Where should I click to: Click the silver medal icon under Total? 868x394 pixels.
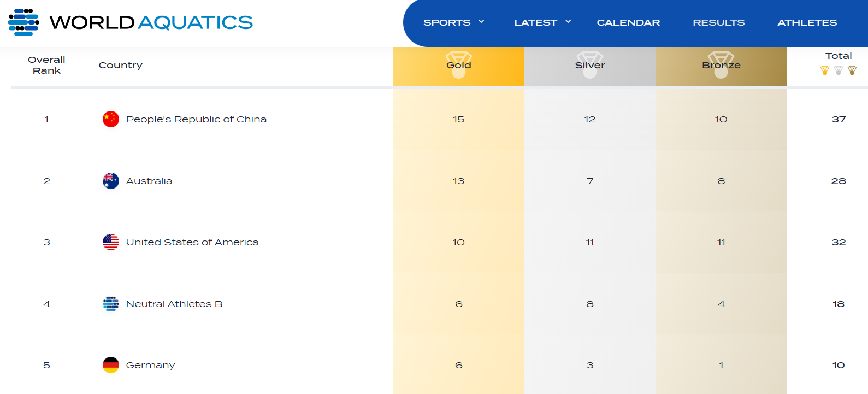tap(839, 70)
